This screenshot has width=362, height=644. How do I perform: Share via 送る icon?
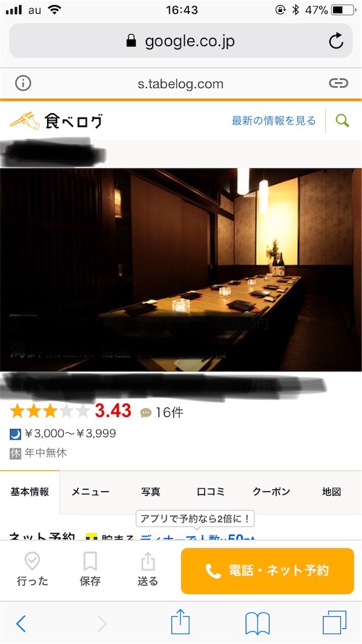point(148,569)
